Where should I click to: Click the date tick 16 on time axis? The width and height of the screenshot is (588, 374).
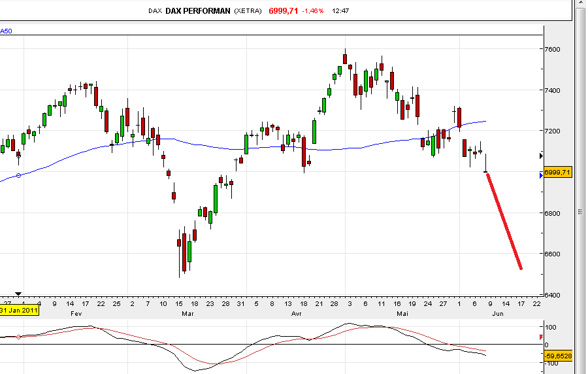pyautogui.click(x=397, y=304)
